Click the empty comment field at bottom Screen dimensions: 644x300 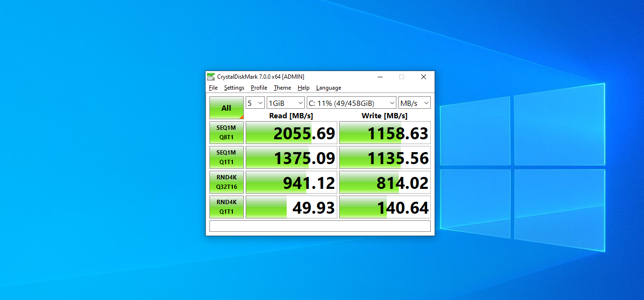point(320,226)
